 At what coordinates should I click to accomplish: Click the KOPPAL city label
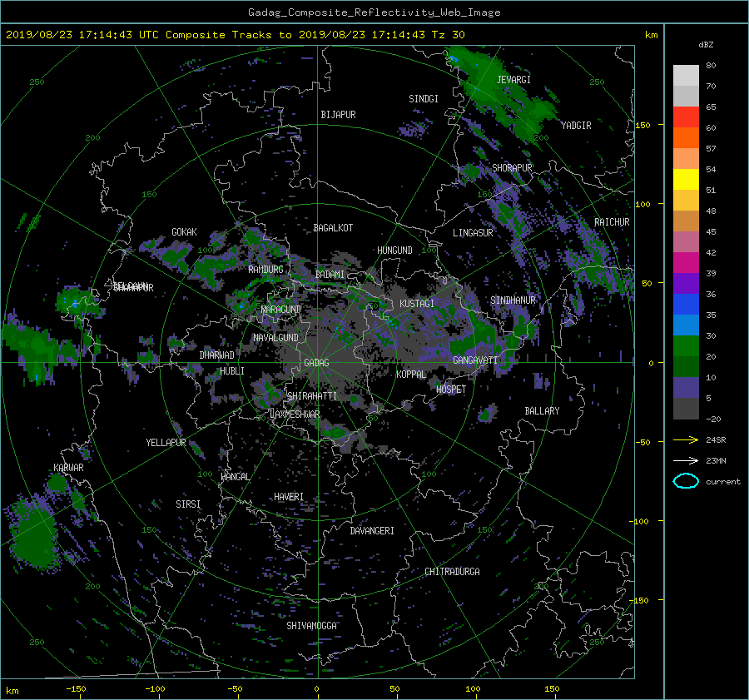click(x=411, y=374)
